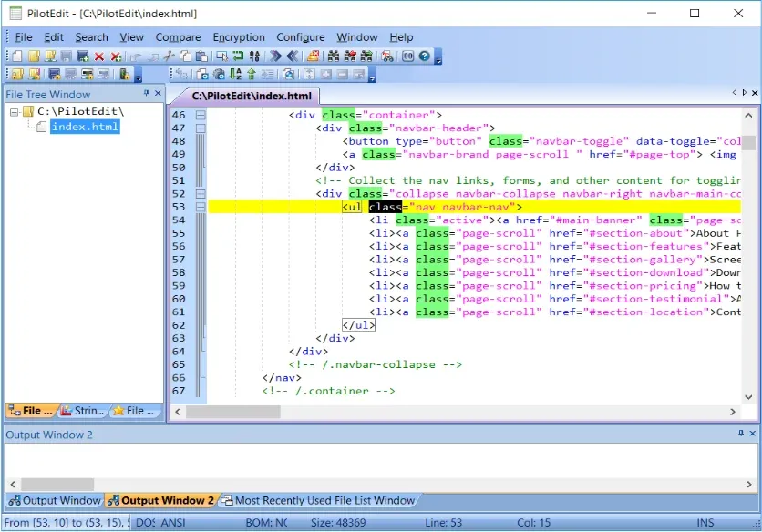Viewport: 762px width, 532px height.
Task: Click editor scrollbar down arrow
Action: point(749,397)
